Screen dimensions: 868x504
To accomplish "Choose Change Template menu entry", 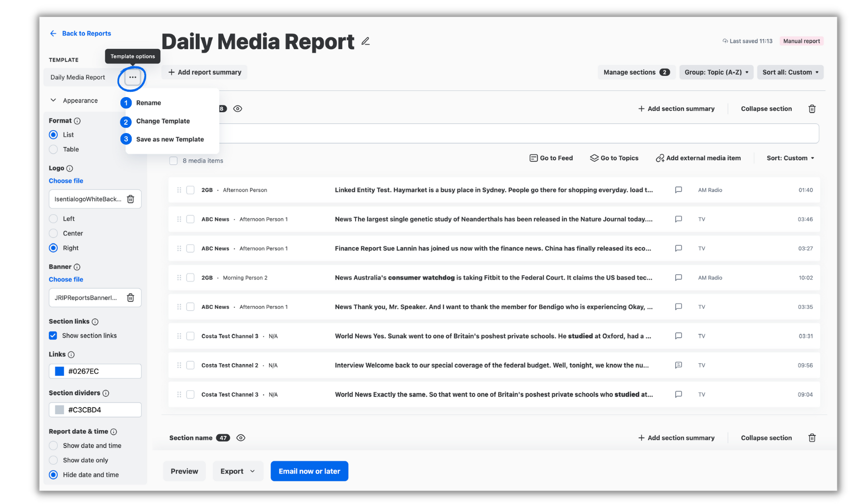I will coord(163,121).
